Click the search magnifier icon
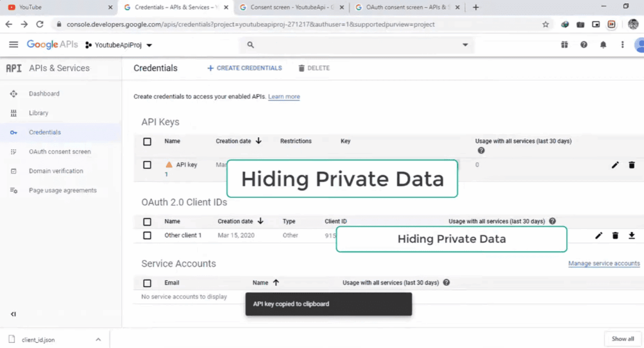644x348 pixels. tap(250, 45)
